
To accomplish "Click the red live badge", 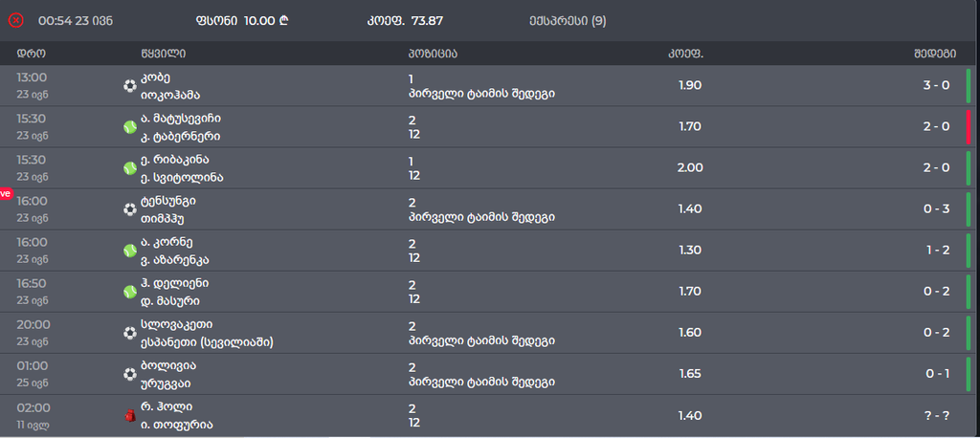I will (x=6, y=194).
